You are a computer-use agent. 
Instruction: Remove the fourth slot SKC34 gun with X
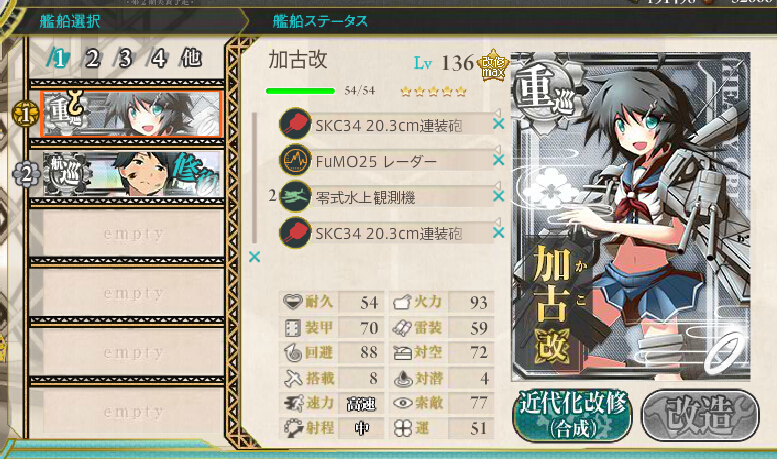(x=498, y=233)
